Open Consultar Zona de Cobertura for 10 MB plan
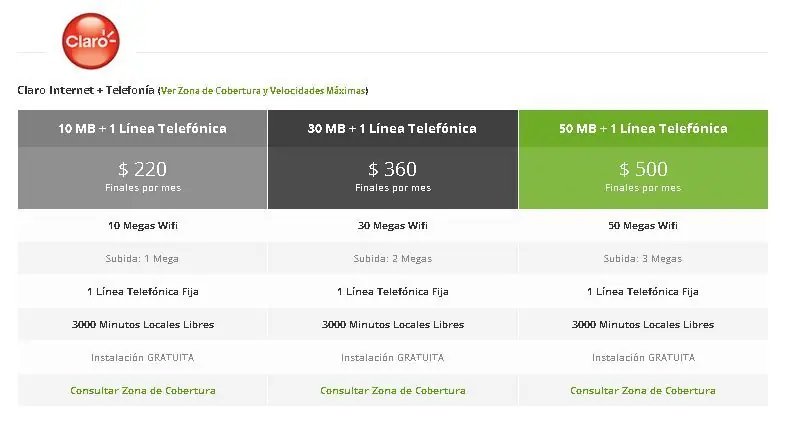The image size is (789, 431). click(143, 391)
